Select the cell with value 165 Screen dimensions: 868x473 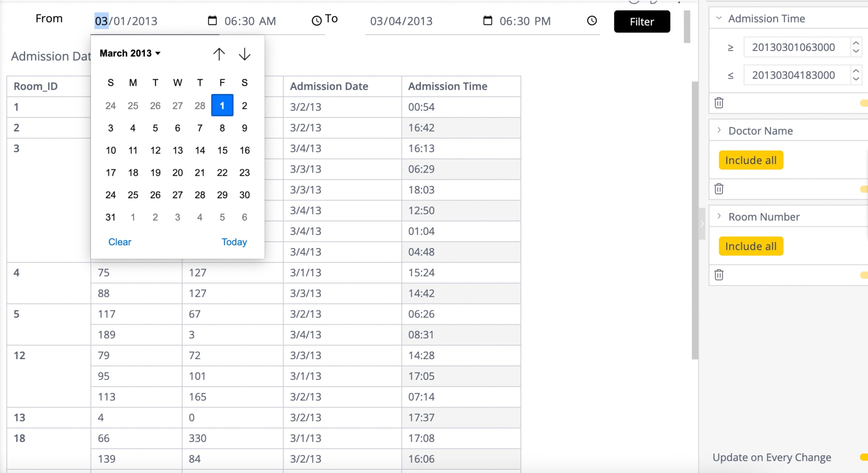click(232, 397)
